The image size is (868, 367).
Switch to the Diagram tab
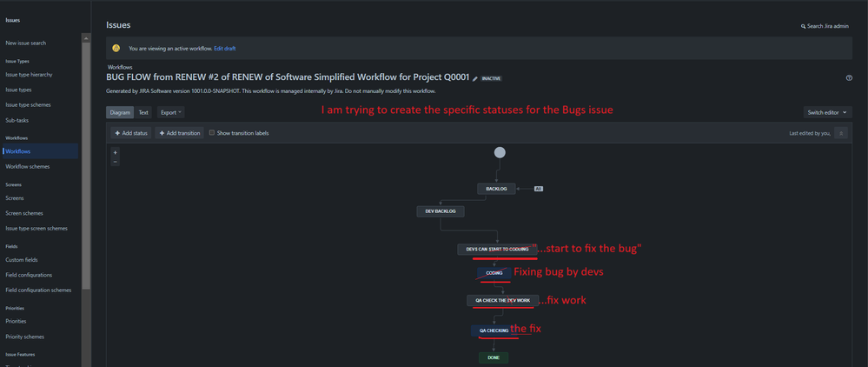click(120, 112)
